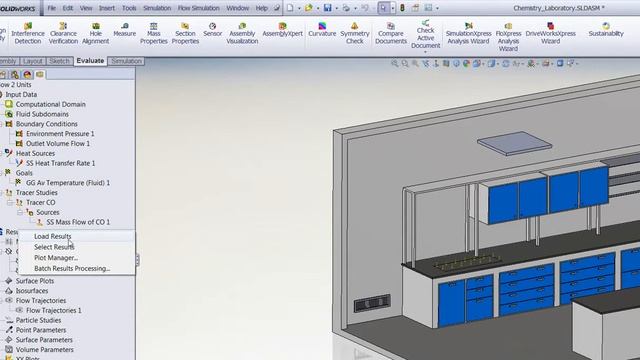This screenshot has width=640, height=360.
Task: Select Computational Domain tree item
Action: 50,104
